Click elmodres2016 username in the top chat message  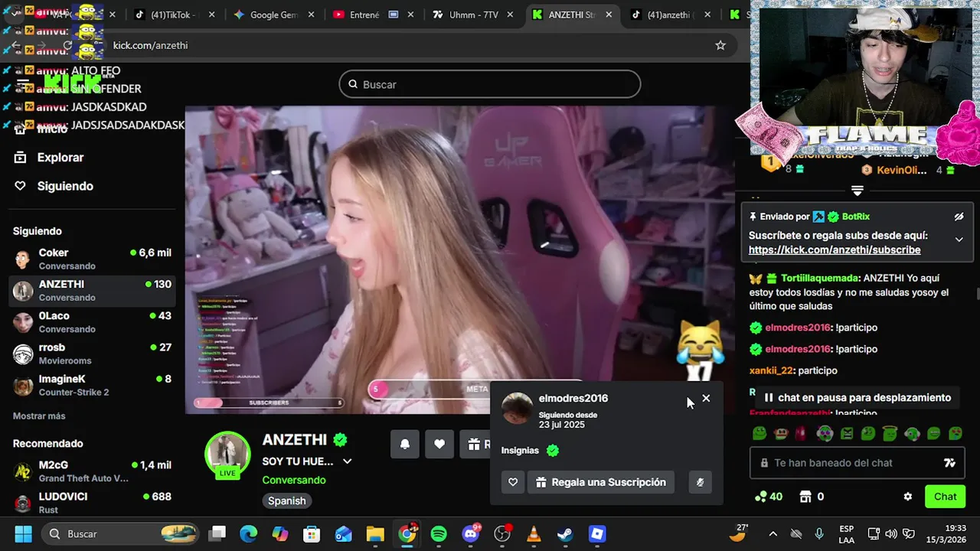[798, 328]
